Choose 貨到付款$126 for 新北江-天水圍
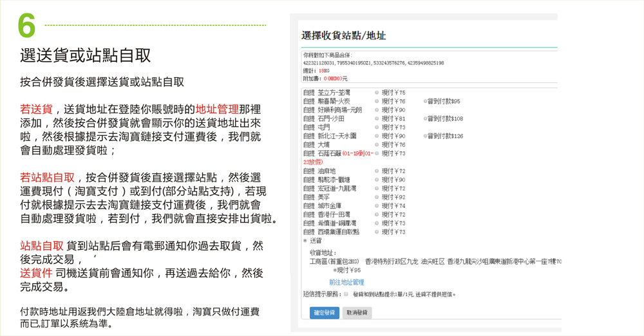This screenshot has height=336, width=644. click(x=426, y=136)
